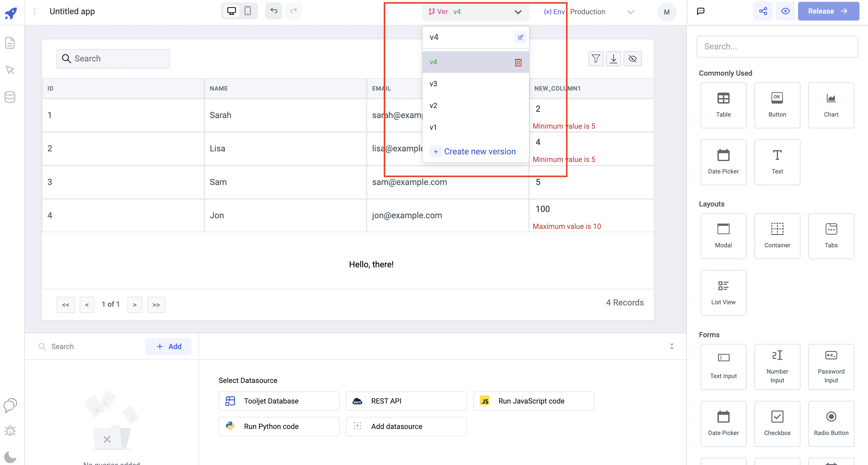Click the Create new version link
The width and height of the screenshot is (868, 465).
[479, 152]
